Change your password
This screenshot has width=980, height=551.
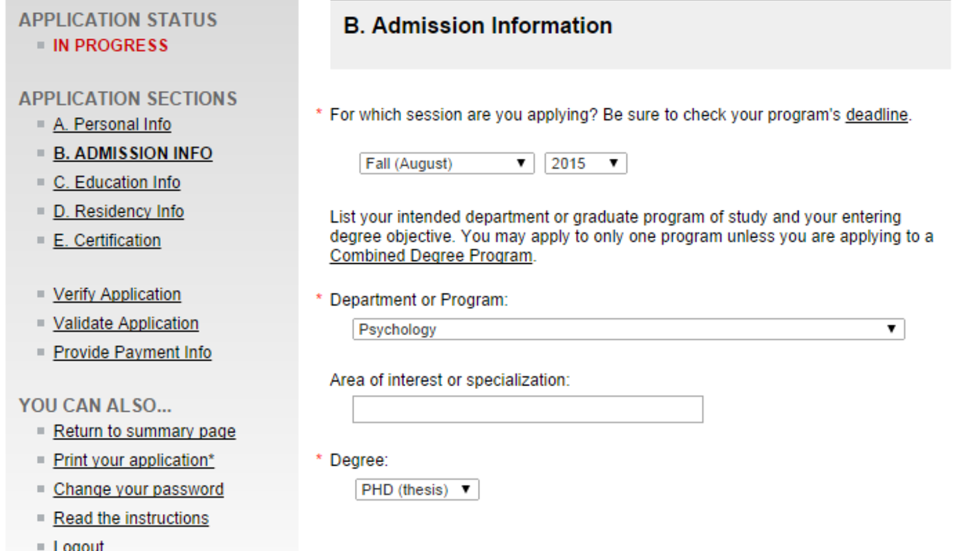tap(138, 488)
